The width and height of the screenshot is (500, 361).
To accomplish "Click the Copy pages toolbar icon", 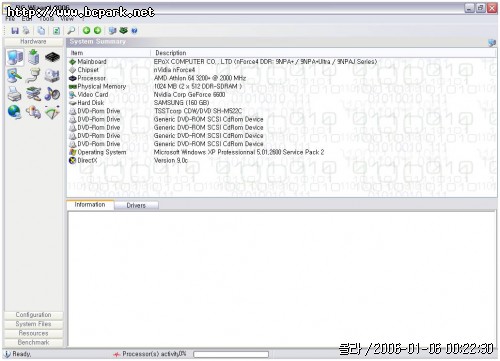I will coord(41,31).
